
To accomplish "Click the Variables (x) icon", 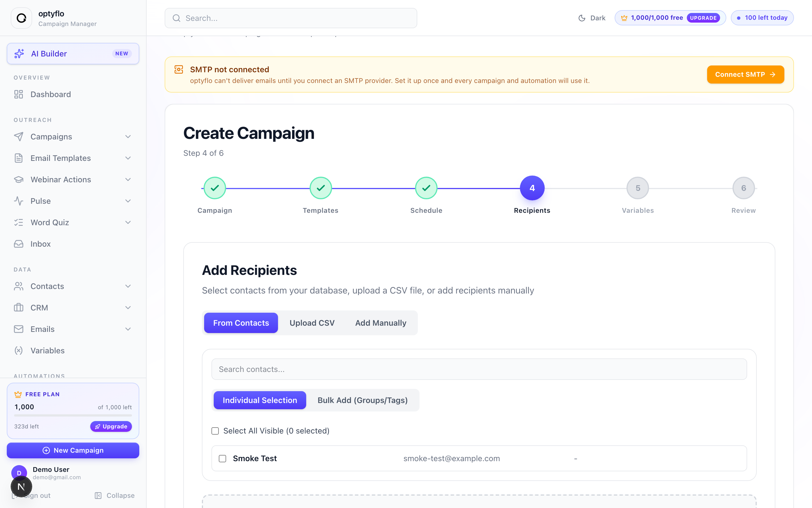I will click(18, 351).
